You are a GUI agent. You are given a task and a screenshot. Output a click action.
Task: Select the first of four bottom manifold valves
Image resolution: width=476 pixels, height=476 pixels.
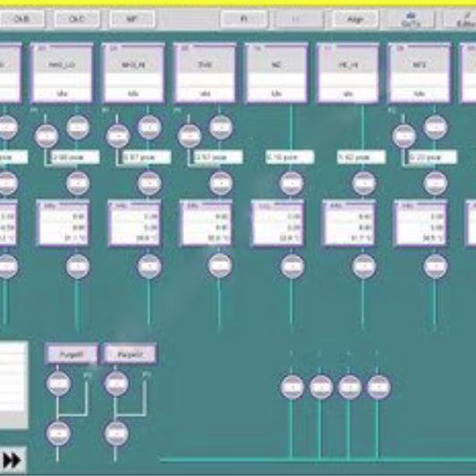pos(292,387)
